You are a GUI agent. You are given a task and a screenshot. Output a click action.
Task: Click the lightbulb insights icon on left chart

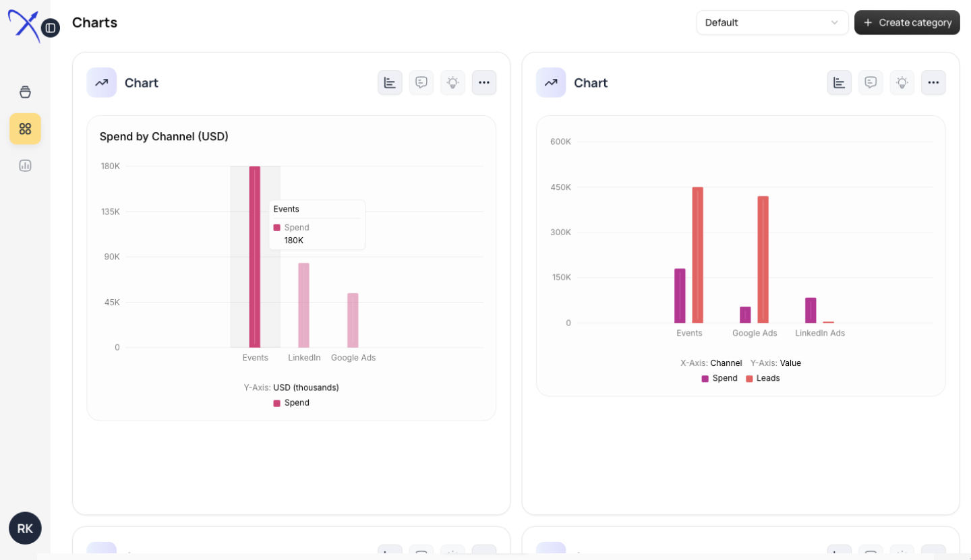coord(452,82)
